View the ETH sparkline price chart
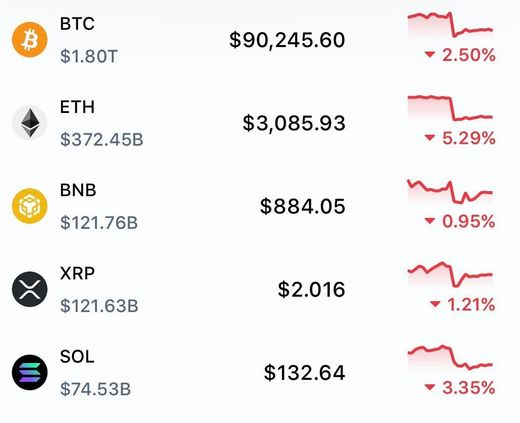Viewport: 520px width, 423px height. click(x=450, y=108)
